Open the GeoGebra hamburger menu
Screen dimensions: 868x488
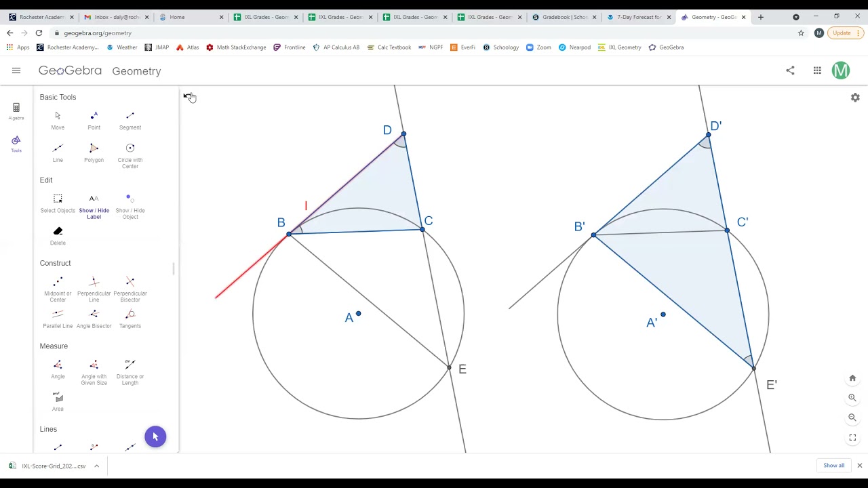(16, 70)
